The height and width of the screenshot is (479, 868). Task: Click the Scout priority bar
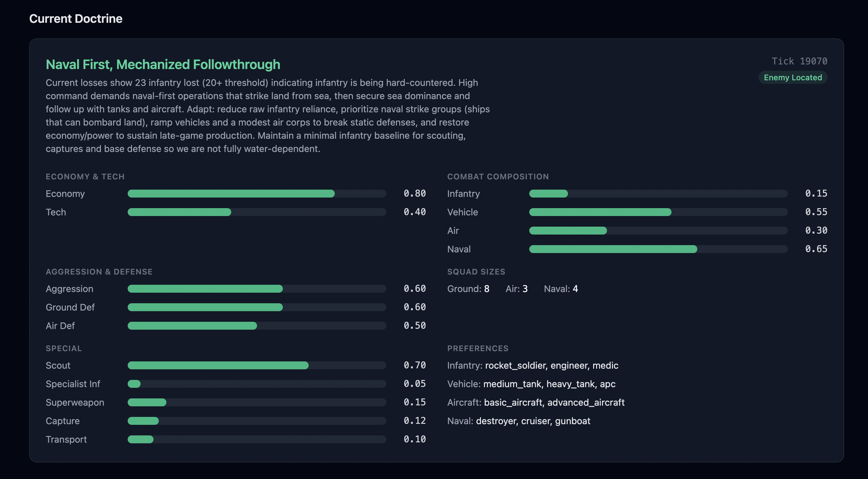[x=257, y=366]
